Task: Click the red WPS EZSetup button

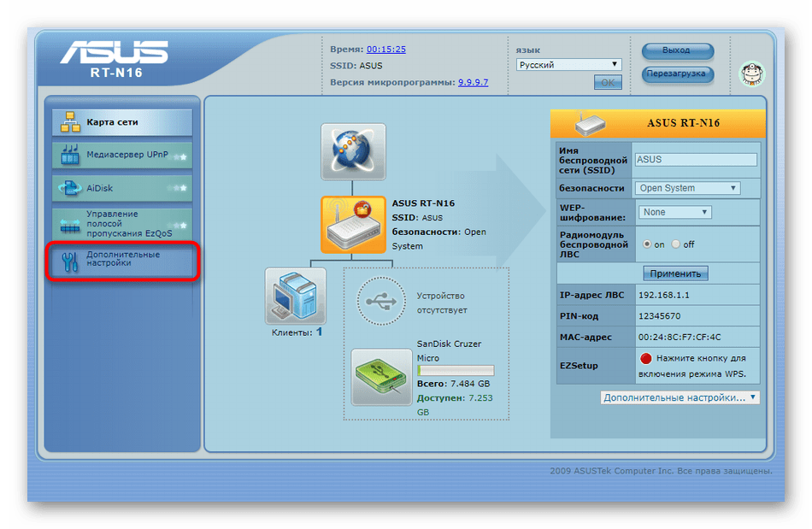Action: pos(645,358)
